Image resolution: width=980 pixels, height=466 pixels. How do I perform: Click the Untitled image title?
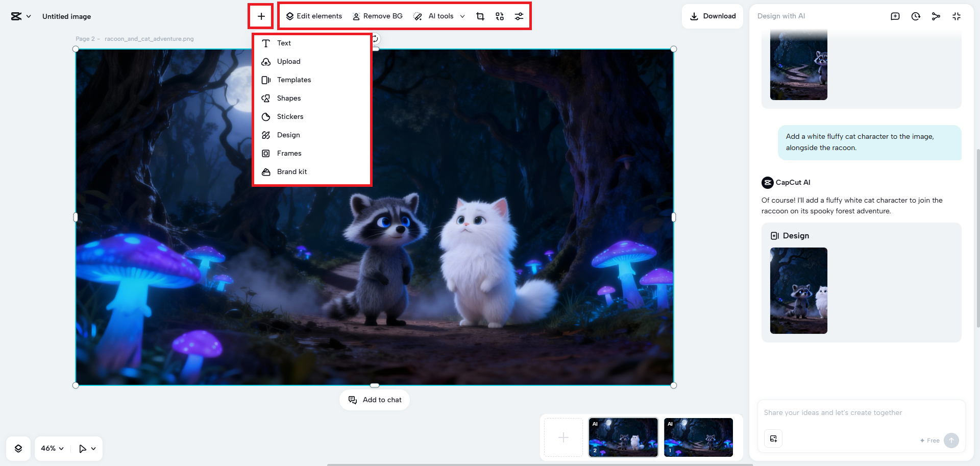coord(67,16)
